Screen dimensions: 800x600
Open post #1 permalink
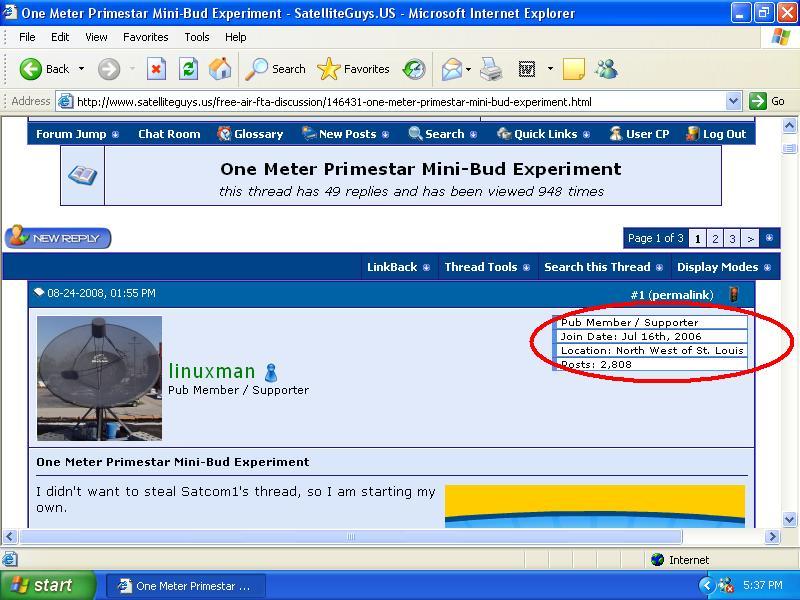[680, 295]
